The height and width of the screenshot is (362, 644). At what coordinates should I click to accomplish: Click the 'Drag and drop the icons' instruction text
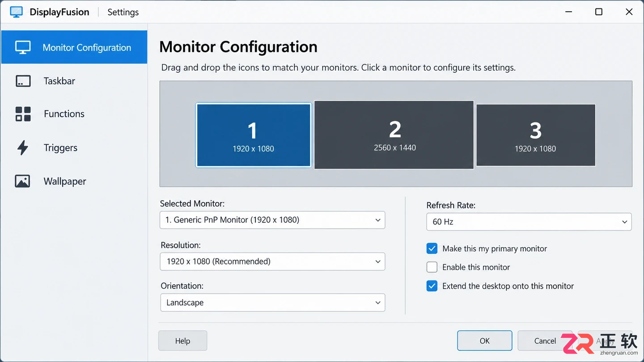tap(339, 68)
